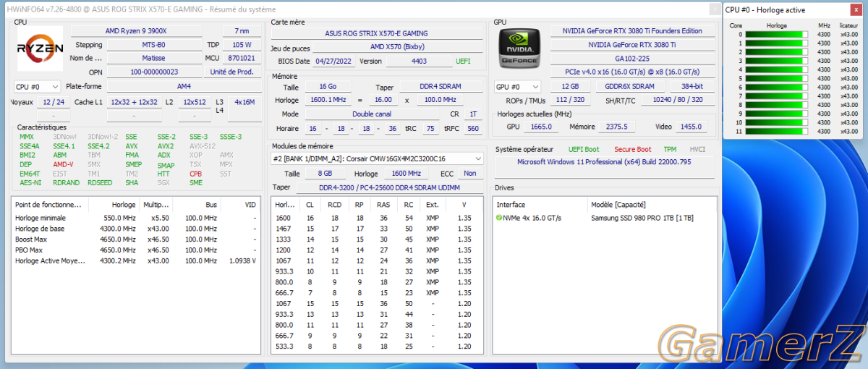The width and height of the screenshot is (868, 369).
Task: Click the NVIDIA GeForce RTX 3080 Ti Founders Edition field
Action: point(633,31)
